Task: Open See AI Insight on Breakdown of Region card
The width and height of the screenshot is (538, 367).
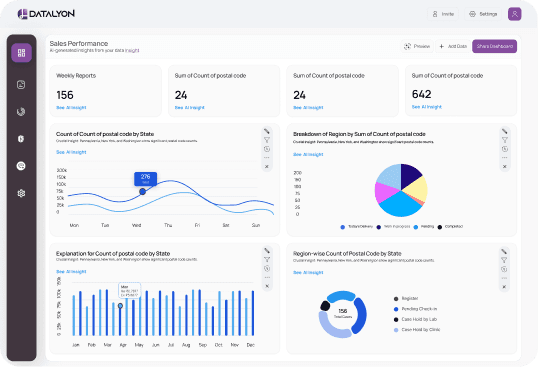Action: (308, 155)
